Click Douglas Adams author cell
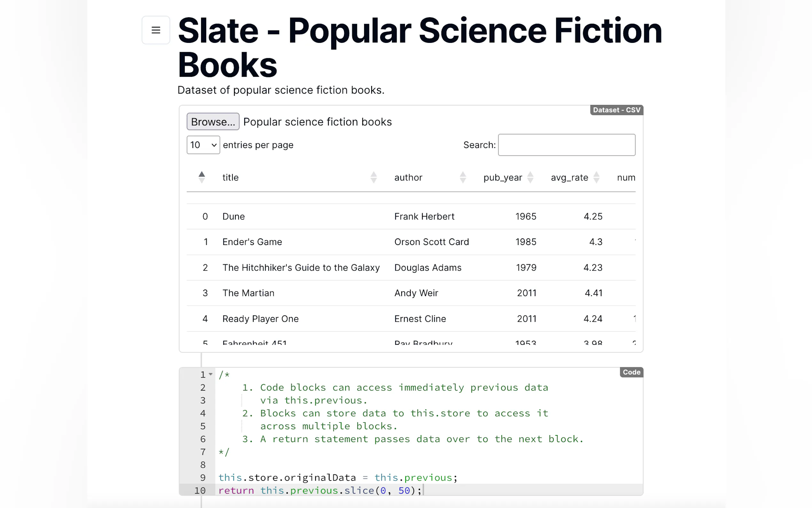Image resolution: width=812 pixels, height=508 pixels. [x=428, y=267]
